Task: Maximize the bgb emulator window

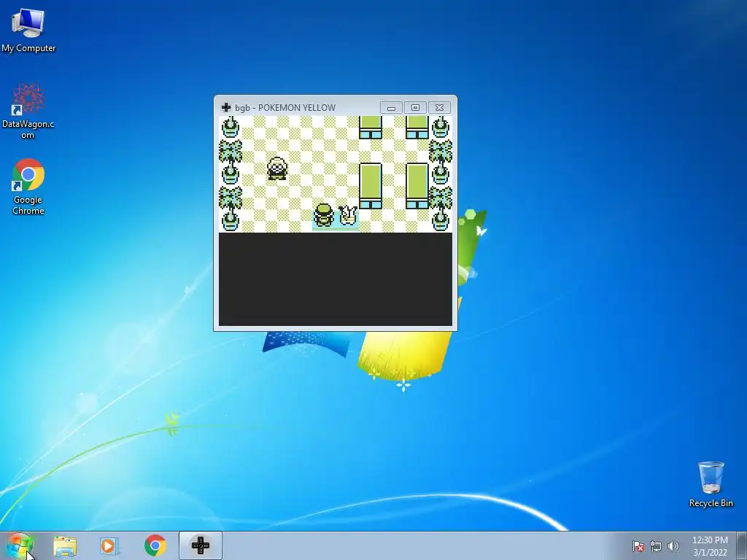Action: point(415,108)
